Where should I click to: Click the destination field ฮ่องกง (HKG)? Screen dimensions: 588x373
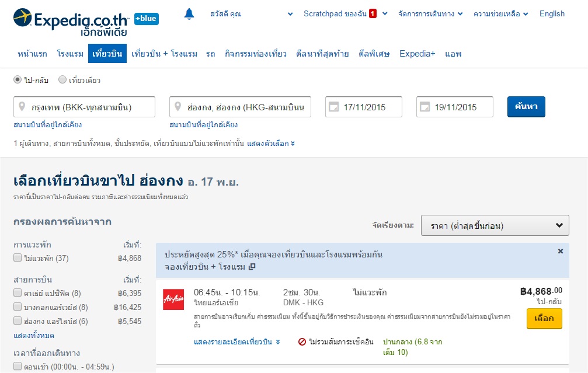[241, 107]
